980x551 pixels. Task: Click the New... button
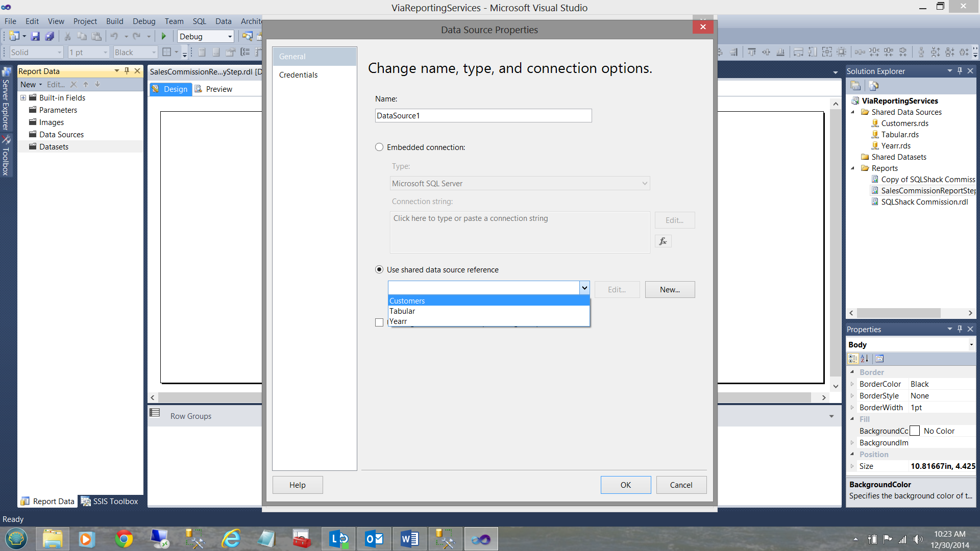click(x=670, y=290)
